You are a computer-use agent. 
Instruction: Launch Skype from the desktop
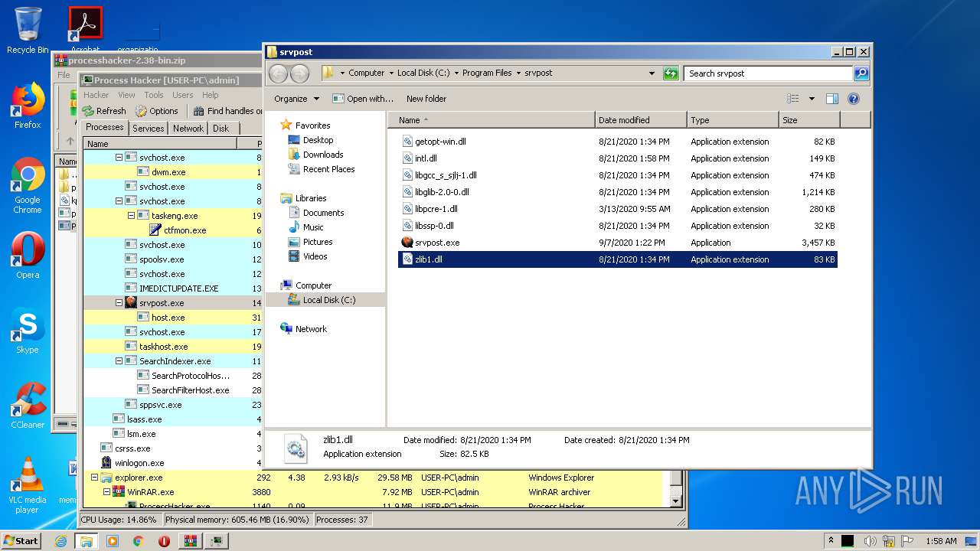pyautogui.click(x=28, y=331)
